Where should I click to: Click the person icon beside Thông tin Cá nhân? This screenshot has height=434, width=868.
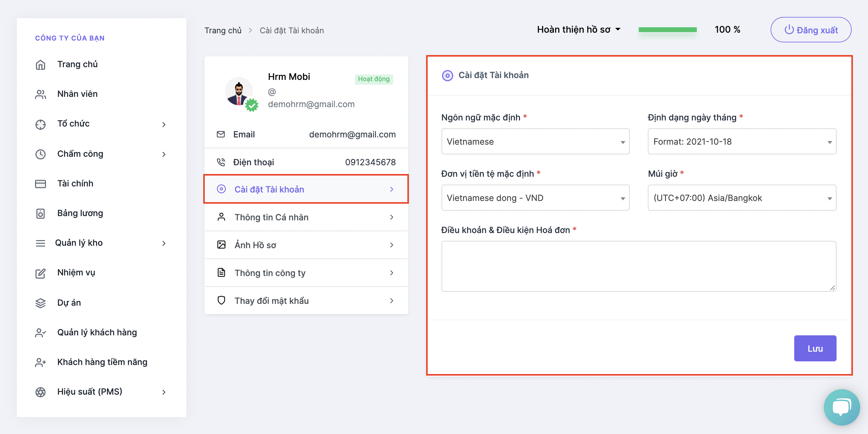221,217
